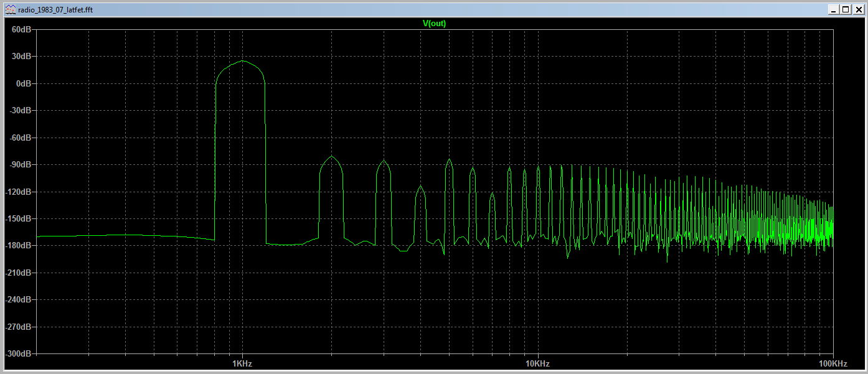Maximize the FFT plot window

(846, 9)
